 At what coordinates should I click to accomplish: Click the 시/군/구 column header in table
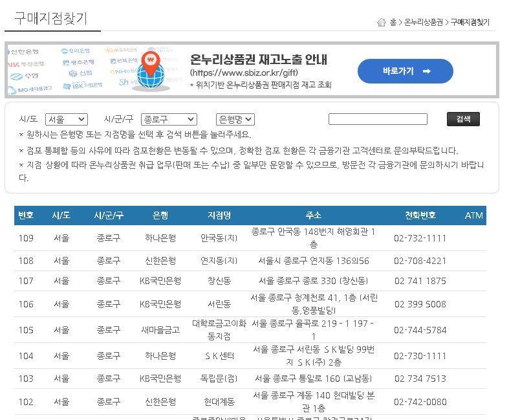pyautogui.click(x=109, y=216)
